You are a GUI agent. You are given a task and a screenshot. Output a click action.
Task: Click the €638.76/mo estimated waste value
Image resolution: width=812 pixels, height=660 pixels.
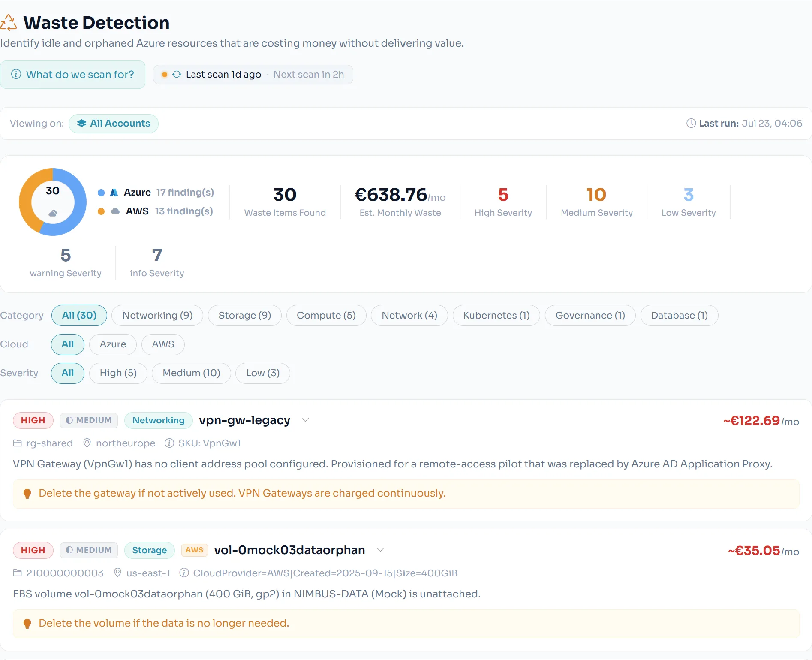[400, 195]
